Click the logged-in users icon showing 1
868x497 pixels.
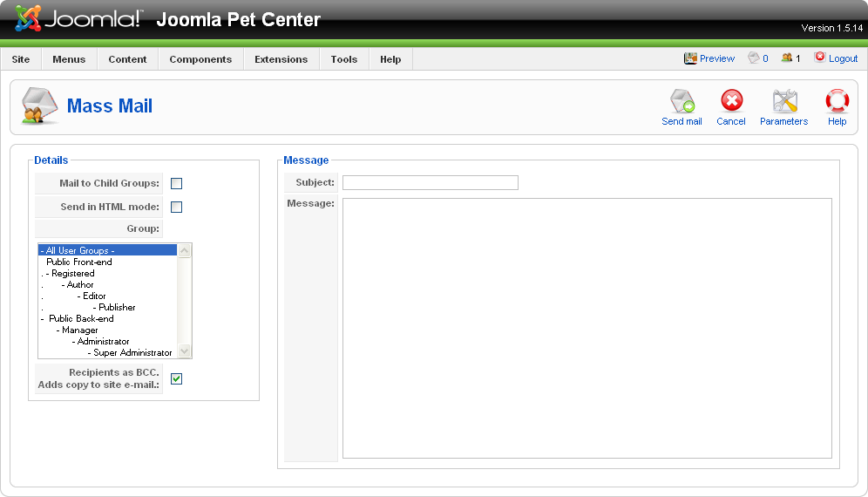pos(787,58)
